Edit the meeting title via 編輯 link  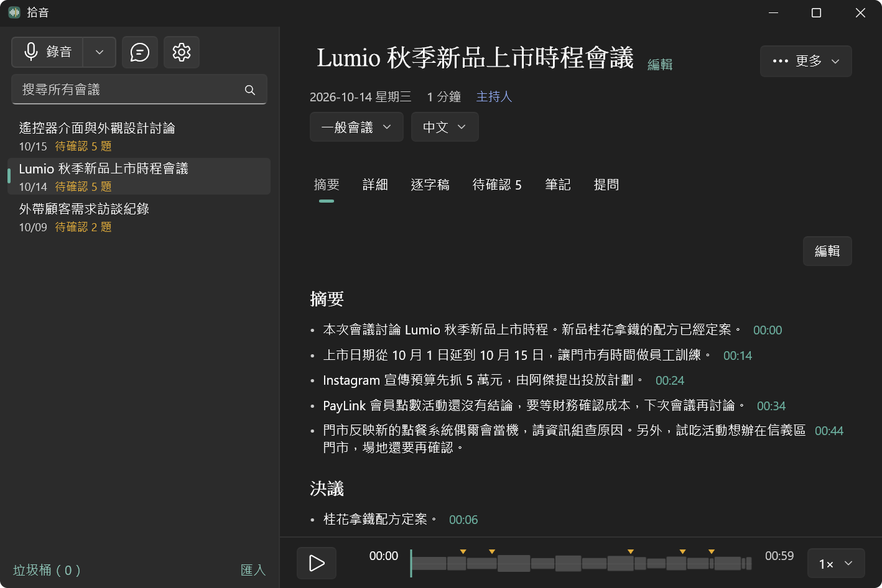point(660,65)
